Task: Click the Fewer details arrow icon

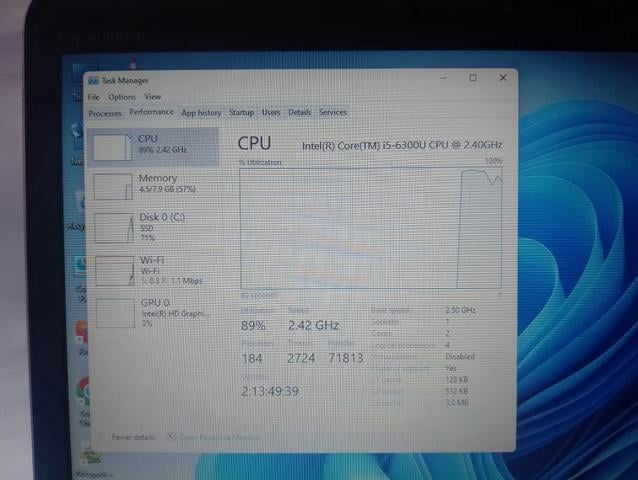Action: point(102,437)
